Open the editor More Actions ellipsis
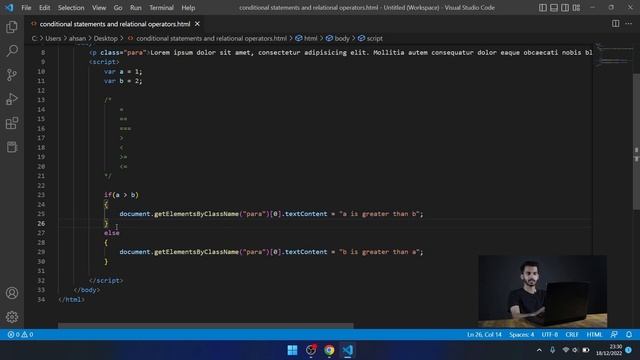The width and height of the screenshot is (640, 360). coord(629,24)
